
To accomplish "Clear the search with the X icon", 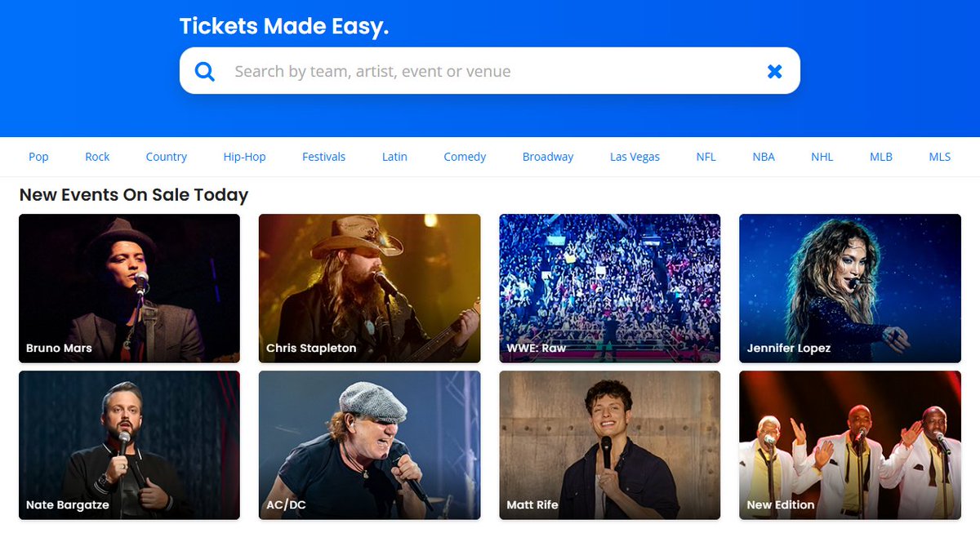I will coord(775,72).
